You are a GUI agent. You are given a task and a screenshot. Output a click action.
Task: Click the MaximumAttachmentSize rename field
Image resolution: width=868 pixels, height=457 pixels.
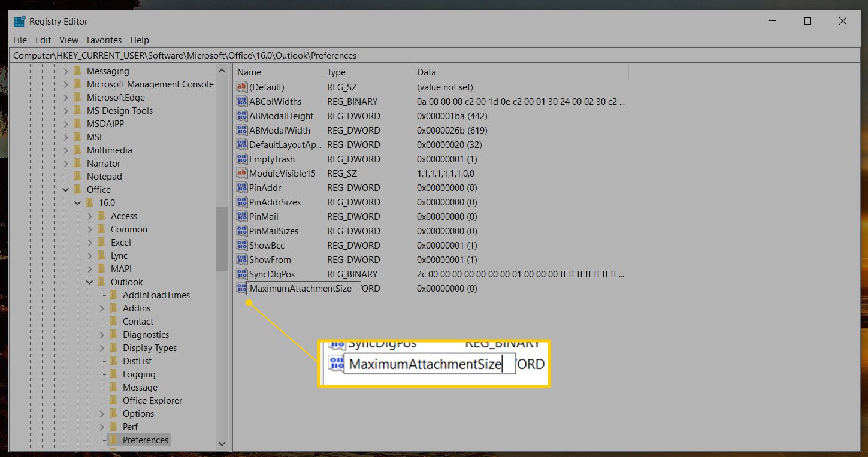click(x=303, y=289)
